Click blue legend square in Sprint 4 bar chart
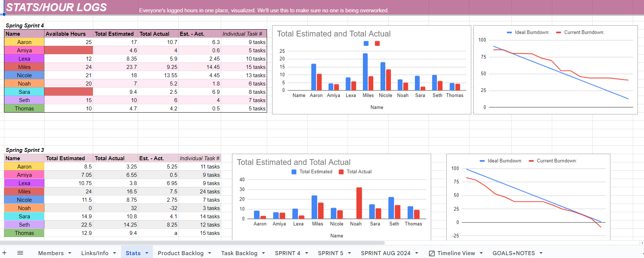The width and height of the screenshot is (644, 258). click(x=366, y=43)
